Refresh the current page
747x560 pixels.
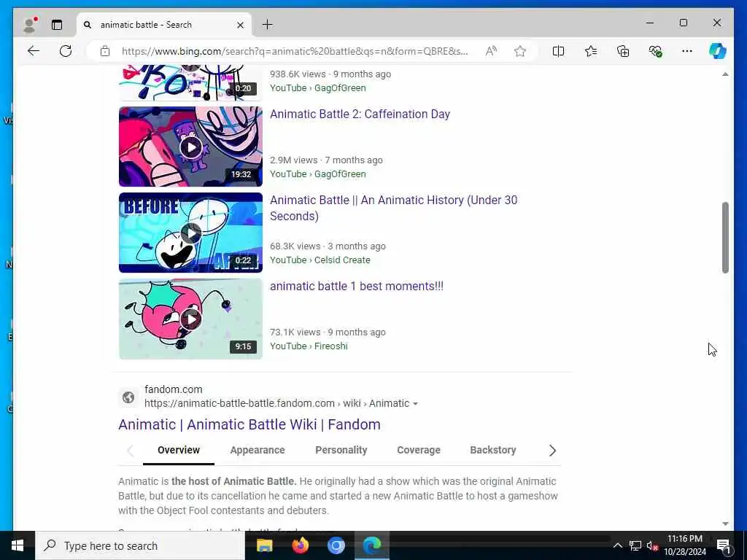point(66,51)
